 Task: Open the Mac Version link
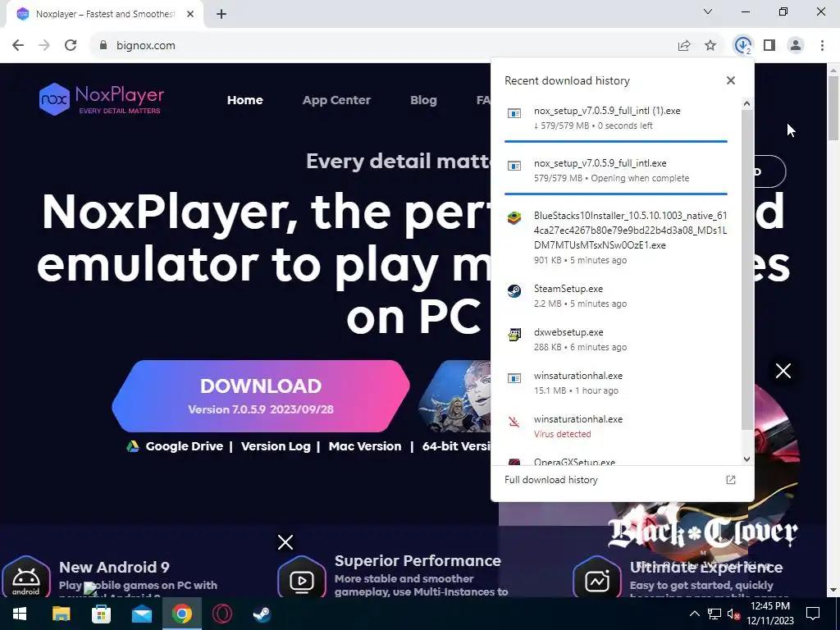pos(365,446)
